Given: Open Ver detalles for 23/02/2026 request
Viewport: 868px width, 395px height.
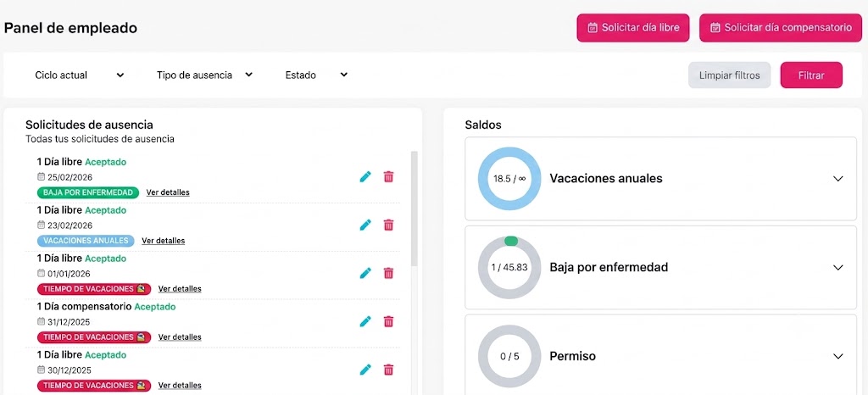Looking at the screenshot, I should [x=164, y=241].
